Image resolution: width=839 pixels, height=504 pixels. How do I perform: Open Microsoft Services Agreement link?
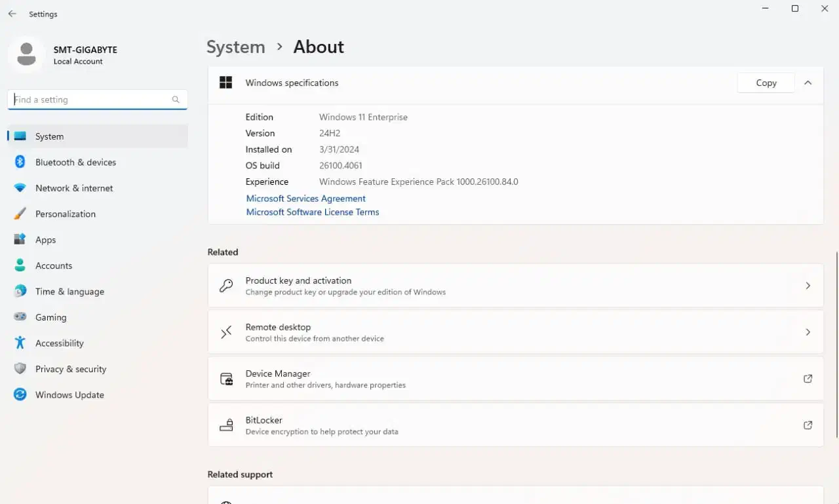(305, 199)
